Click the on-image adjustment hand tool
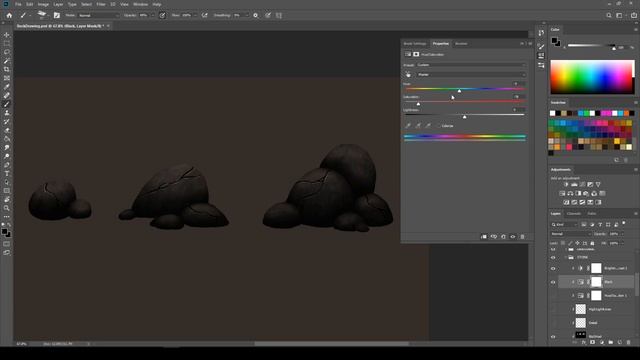This screenshot has height=360, width=640. point(408,75)
